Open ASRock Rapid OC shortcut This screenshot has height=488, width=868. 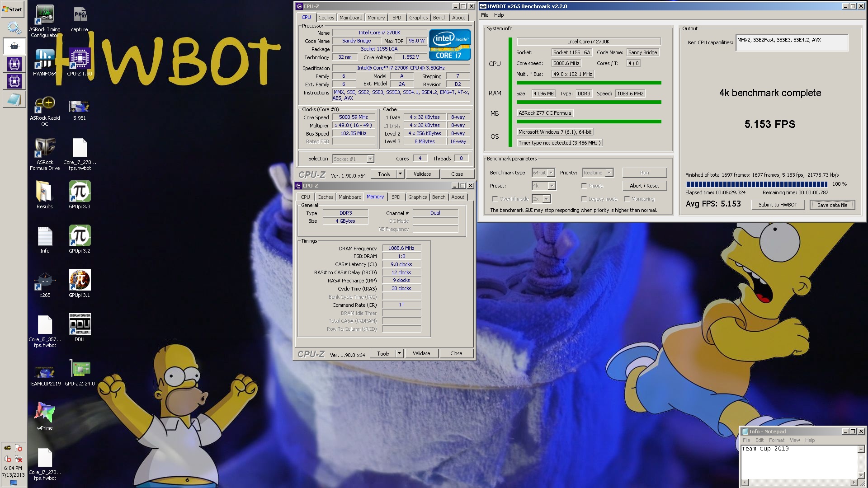click(45, 111)
